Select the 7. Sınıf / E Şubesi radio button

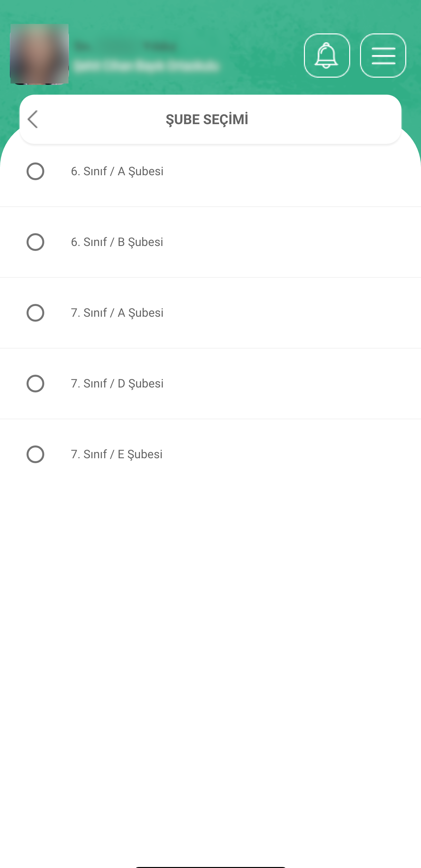(35, 454)
